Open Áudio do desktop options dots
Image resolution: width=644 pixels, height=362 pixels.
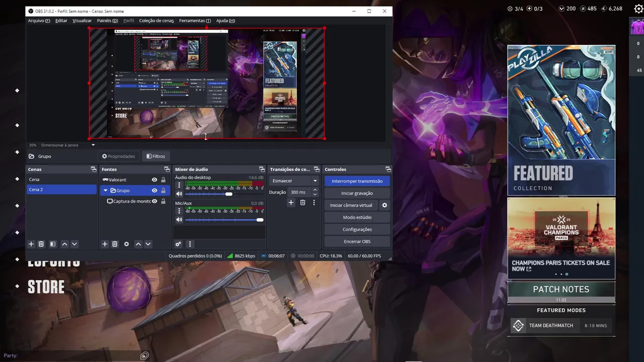tap(179, 185)
